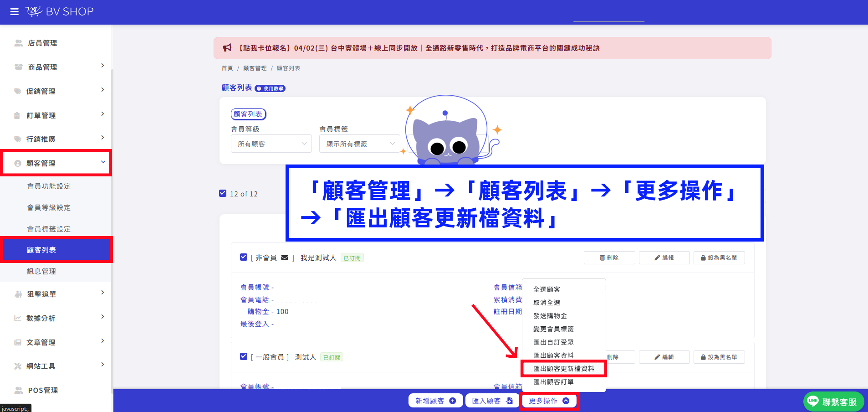Viewport: 868px width, 412px height.
Task: Open the 使用教學 tutorial badge
Action: pos(270,88)
